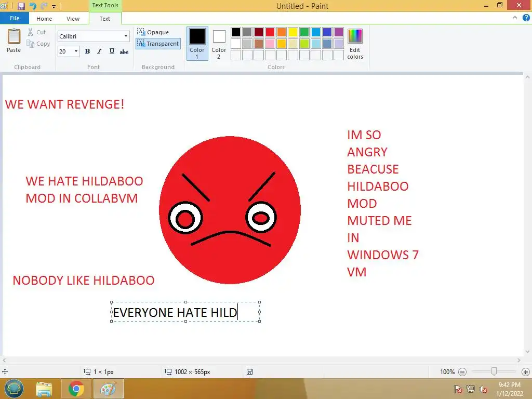Select Transparent background option
Image resolution: width=532 pixels, height=399 pixels.
pos(158,44)
